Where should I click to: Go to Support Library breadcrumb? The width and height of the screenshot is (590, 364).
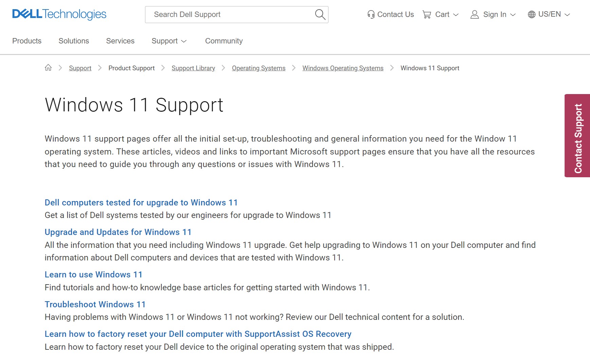tap(193, 68)
